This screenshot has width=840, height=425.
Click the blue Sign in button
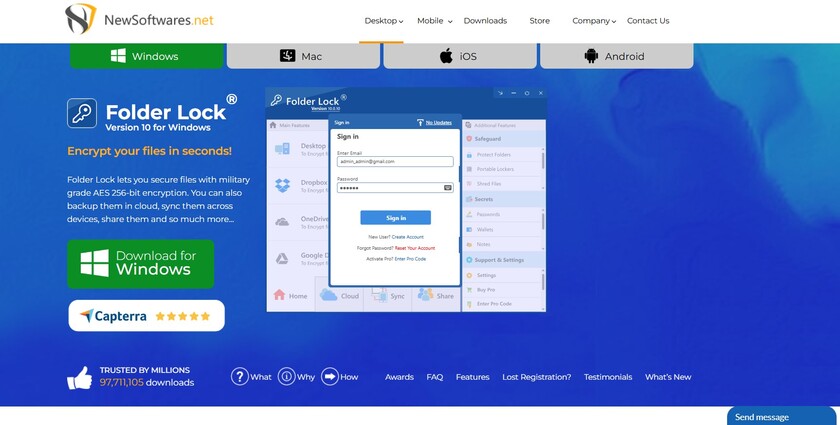point(395,218)
